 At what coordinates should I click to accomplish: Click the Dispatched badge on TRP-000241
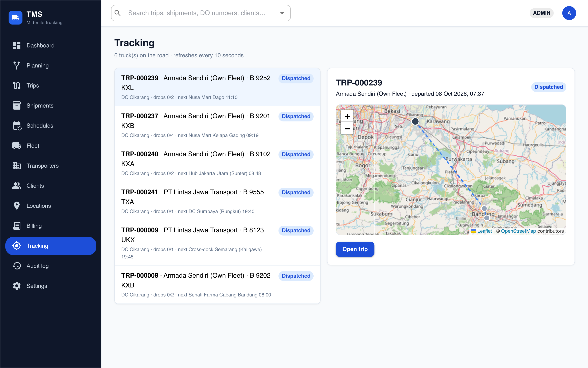click(x=296, y=193)
